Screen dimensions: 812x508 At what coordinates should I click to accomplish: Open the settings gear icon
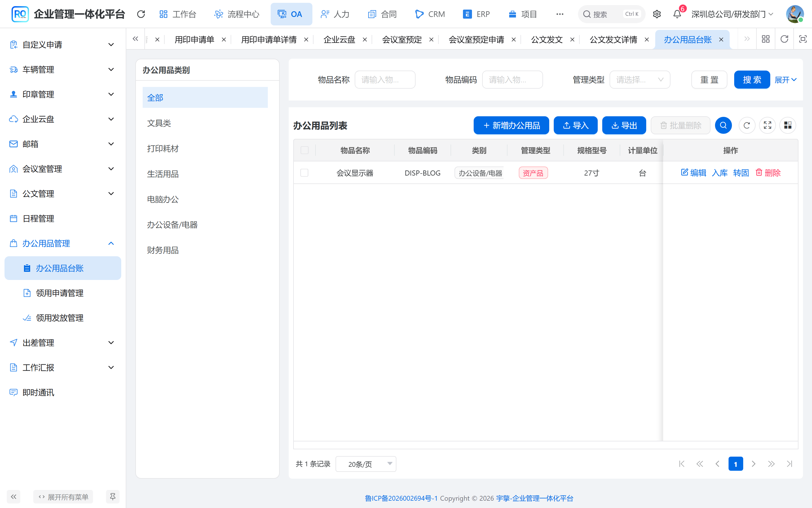click(657, 14)
